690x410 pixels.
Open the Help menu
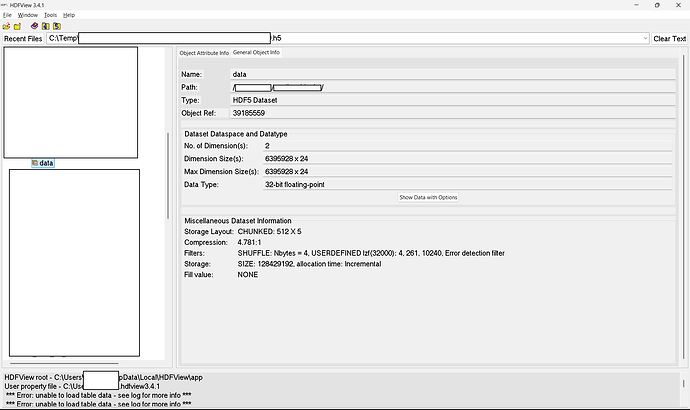pyautogui.click(x=69, y=15)
